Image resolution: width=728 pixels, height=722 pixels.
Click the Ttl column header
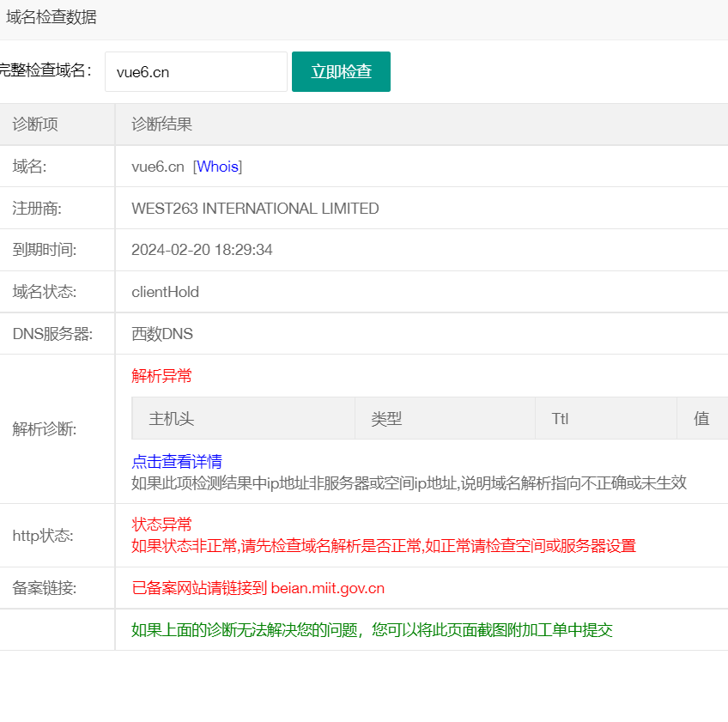coord(560,419)
